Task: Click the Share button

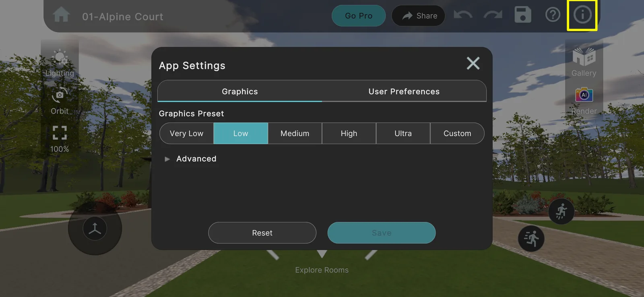Action: (x=418, y=16)
